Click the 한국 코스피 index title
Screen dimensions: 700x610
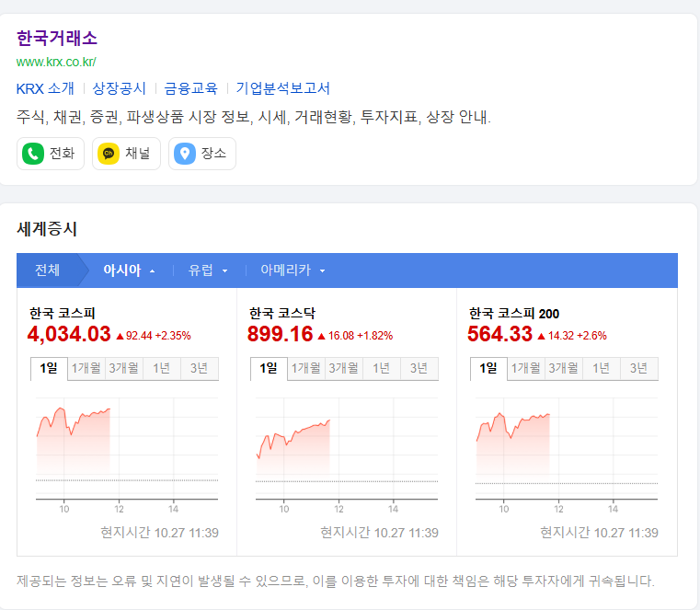(x=62, y=314)
